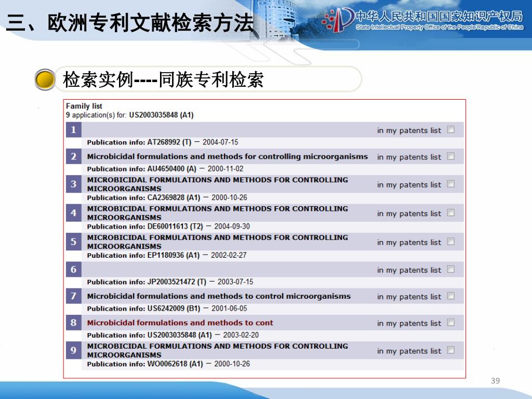Viewport: 532px width, 399px height.
Task: Open title link of family entry 3
Action: click(218, 184)
